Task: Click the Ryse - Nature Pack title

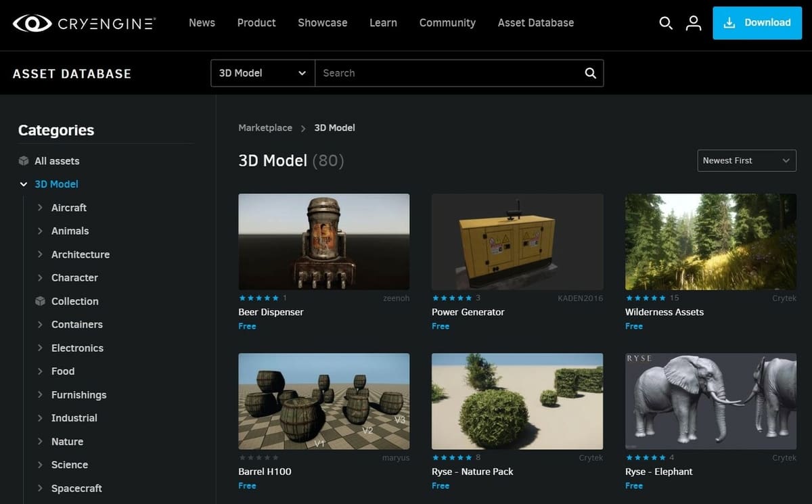Action: tap(472, 472)
